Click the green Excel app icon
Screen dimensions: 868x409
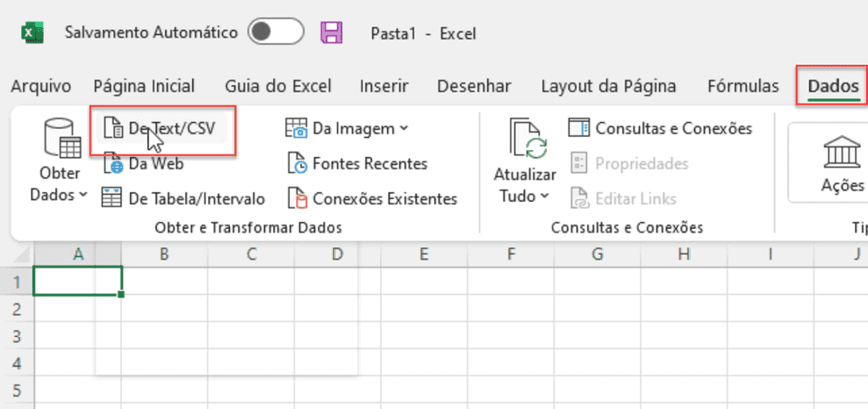pos(32,32)
